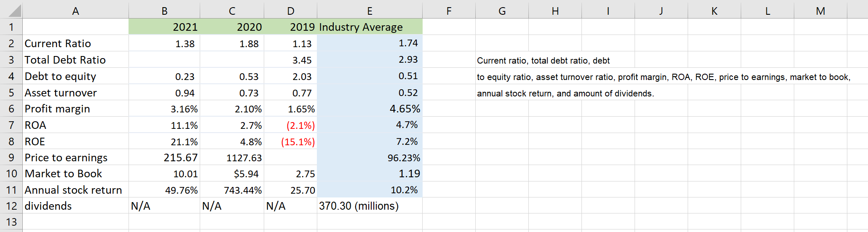The height and width of the screenshot is (232, 868).
Task: Select the Total Debt Ratio label cell
Action: coord(75,60)
